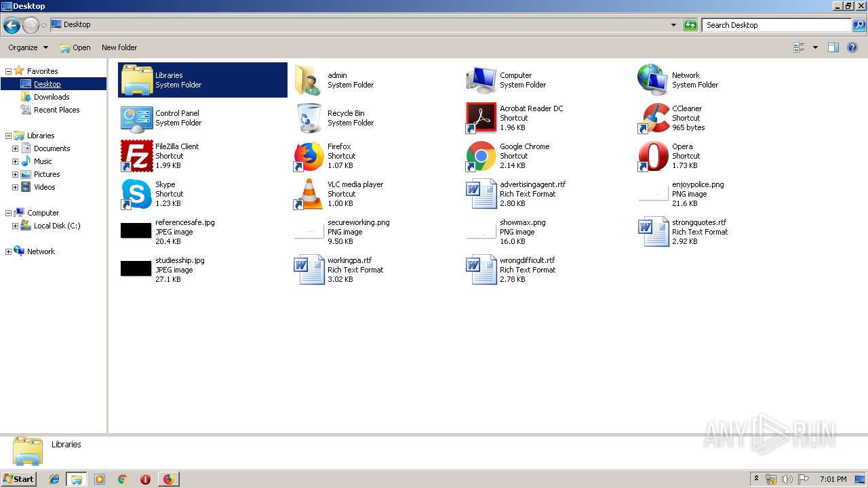Select the VLC media player shortcut icon
This screenshot has height=488, width=868.
(x=309, y=194)
